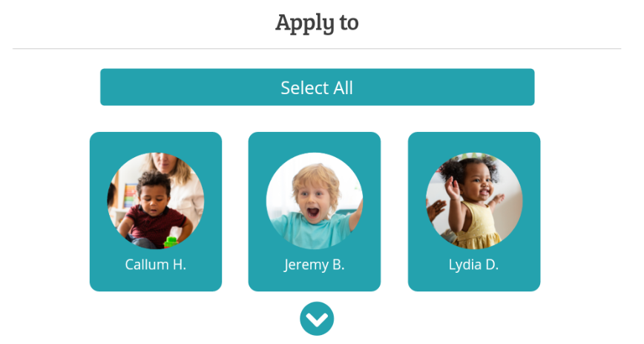This screenshot has height=344, width=644.
Task: Click the Apply to heading
Action: (x=317, y=22)
